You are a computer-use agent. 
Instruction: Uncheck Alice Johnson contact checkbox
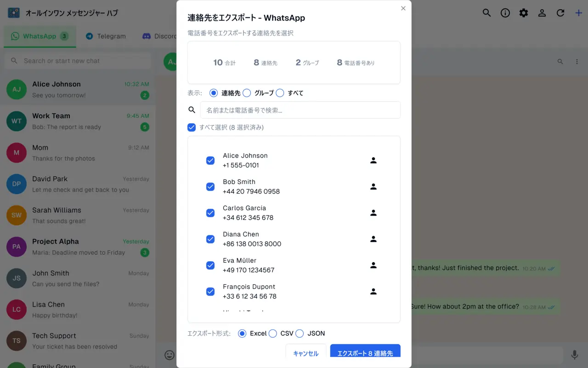pyautogui.click(x=210, y=161)
